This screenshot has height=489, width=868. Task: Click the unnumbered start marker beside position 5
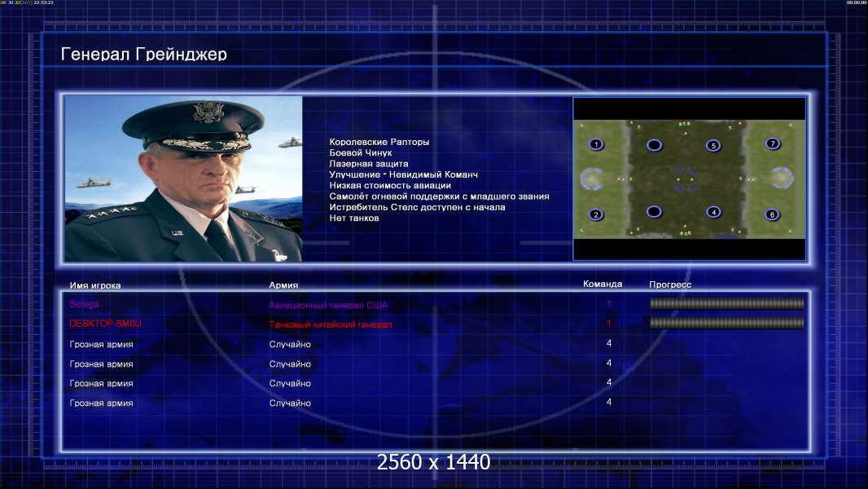[655, 145]
